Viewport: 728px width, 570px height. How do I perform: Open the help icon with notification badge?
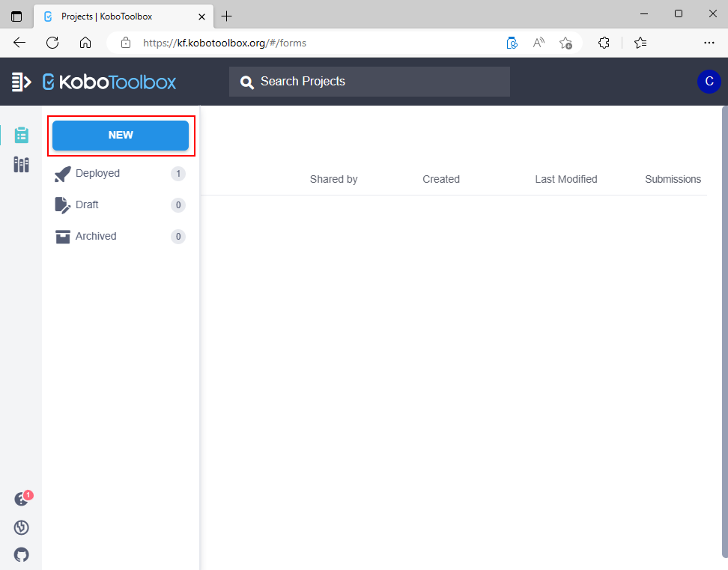tap(21, 500)
